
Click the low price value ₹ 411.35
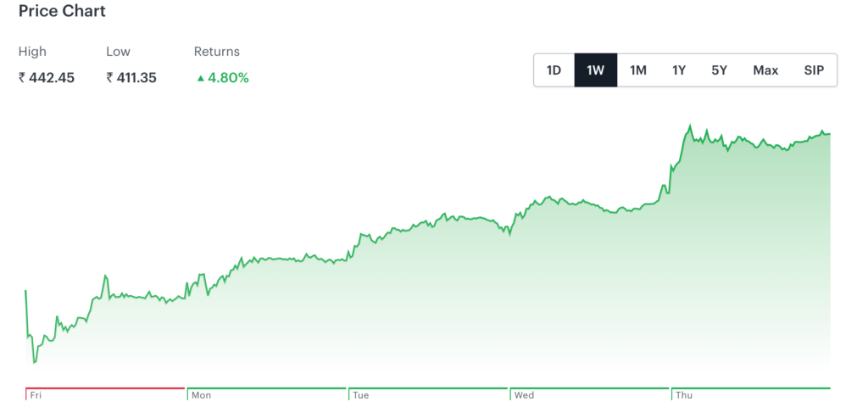[131, 78]
